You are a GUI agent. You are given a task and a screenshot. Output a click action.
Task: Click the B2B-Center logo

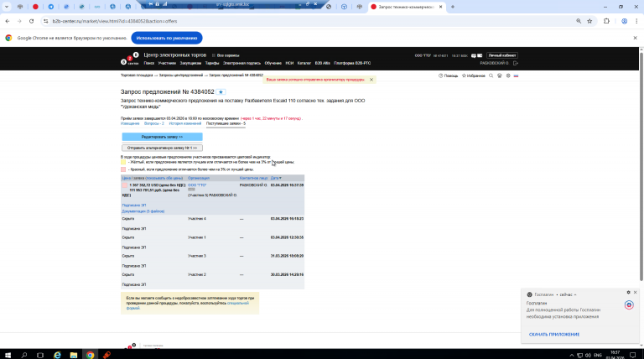click(130, 60)
